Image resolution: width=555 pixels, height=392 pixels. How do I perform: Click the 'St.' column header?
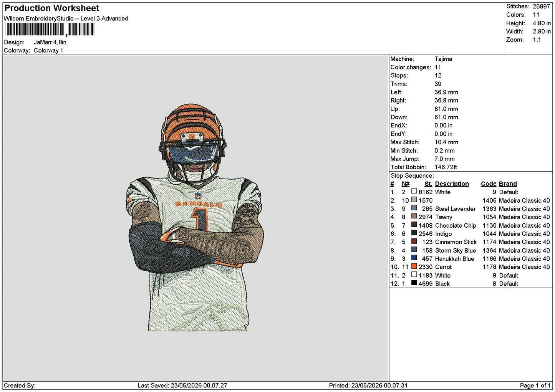point(429,184)
